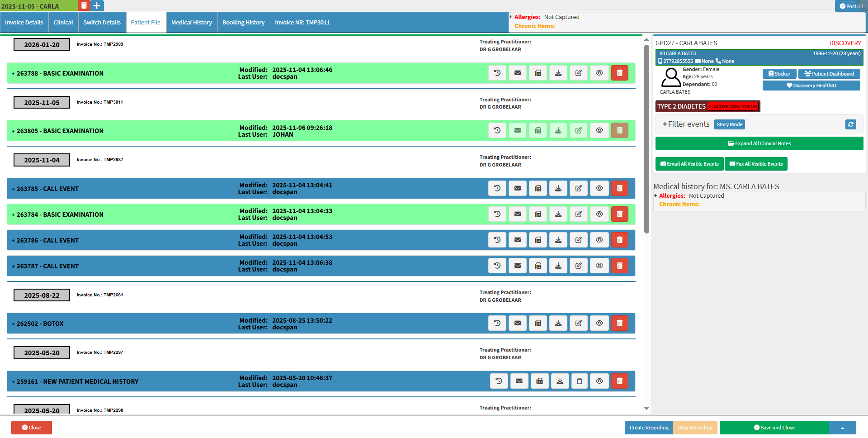Click clipboard icon for New Patient Medical History

point(579,381)
